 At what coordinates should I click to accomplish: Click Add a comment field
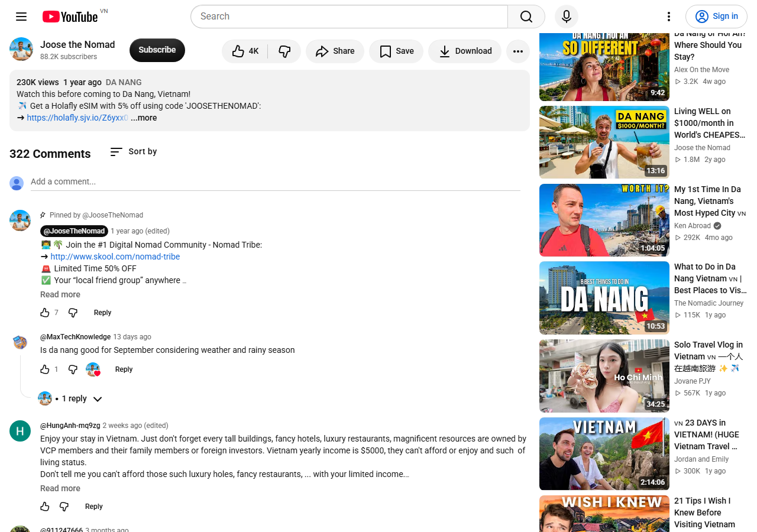click(276, 181)
